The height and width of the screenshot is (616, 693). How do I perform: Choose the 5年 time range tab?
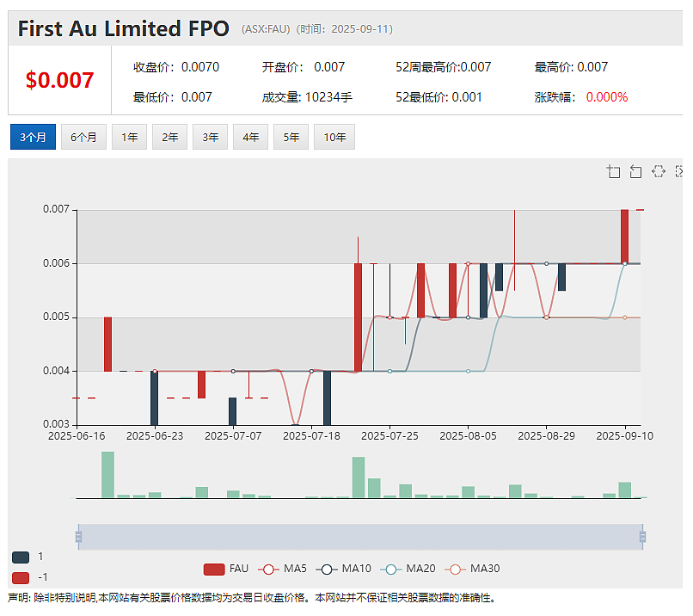291,137
